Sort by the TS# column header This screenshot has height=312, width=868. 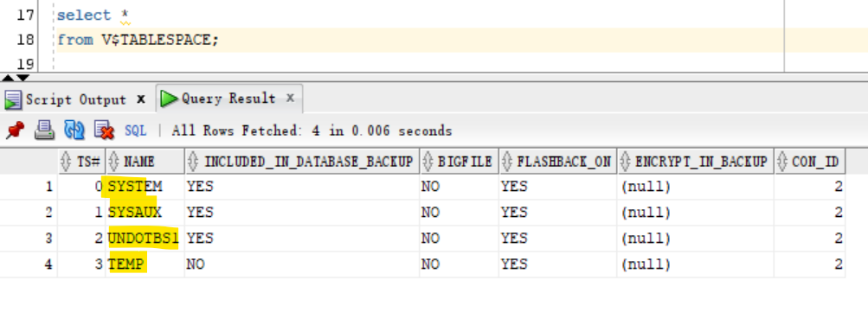click(81, 162)
